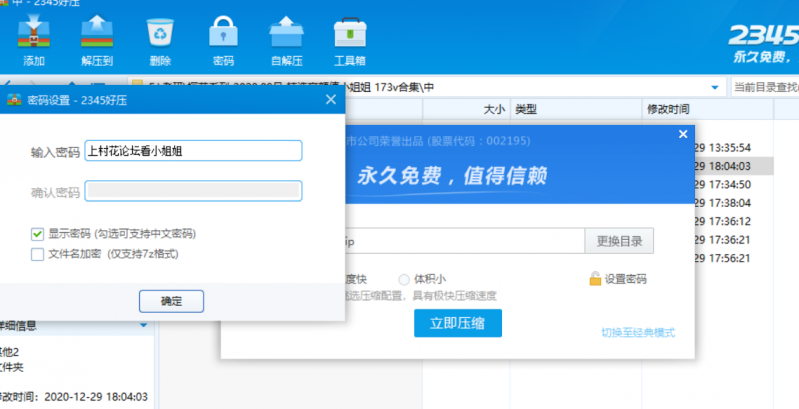Close the compression promo dialog
The height and width of the screenshot is (409, 799).
point(683,134)
